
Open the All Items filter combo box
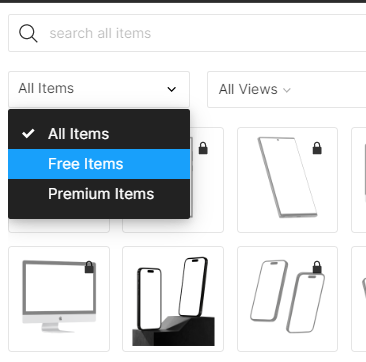[99, 89]
